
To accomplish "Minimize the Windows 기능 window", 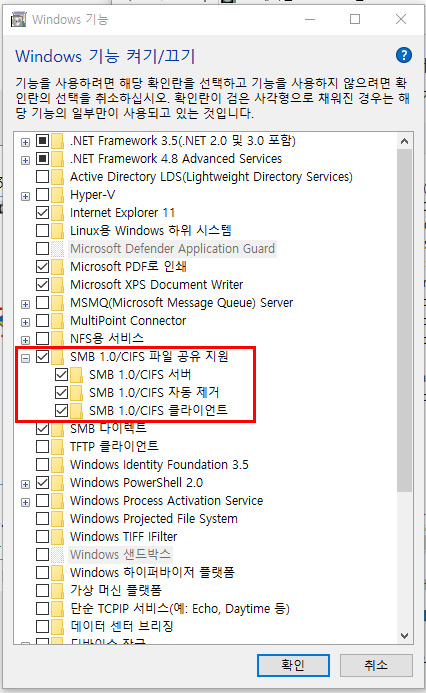I will tap(310, 19).
